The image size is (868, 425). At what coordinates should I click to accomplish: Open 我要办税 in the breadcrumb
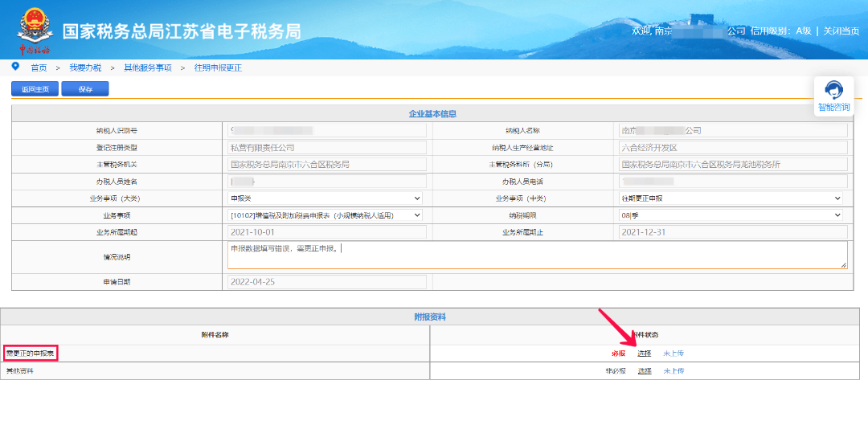point(85,68)
